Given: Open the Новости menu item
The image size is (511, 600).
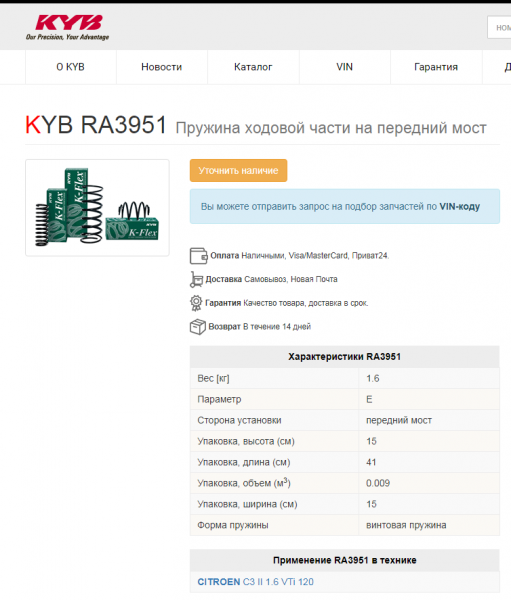Looking at the screenshot, I should coord(162,67).
